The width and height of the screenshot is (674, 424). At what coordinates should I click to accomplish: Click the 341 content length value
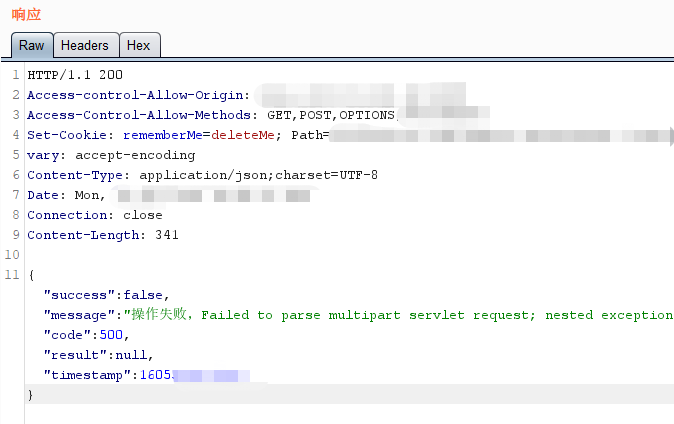pyautogui.click(x=167, y=235)
